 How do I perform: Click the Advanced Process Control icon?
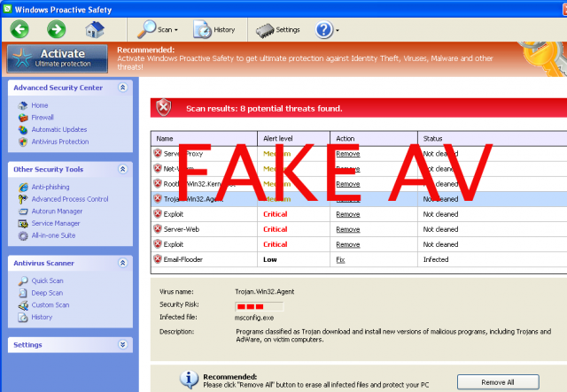[23, 199]
